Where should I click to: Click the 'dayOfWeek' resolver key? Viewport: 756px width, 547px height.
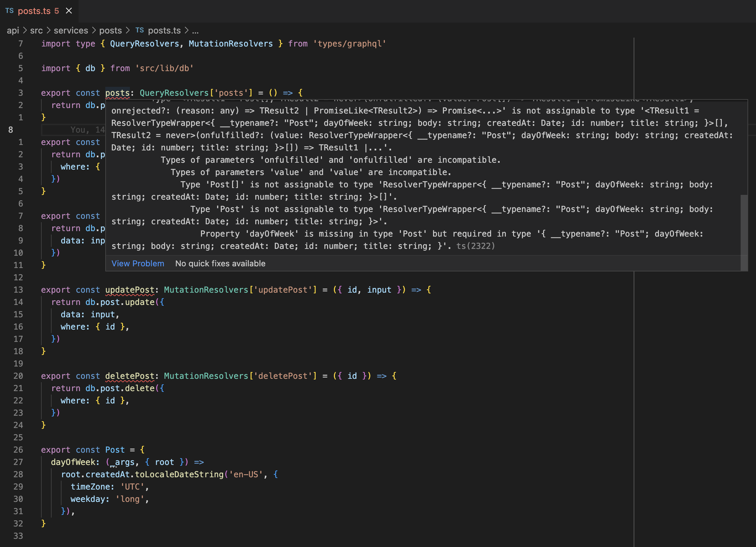pyautogui.click(x=73, y=462)
